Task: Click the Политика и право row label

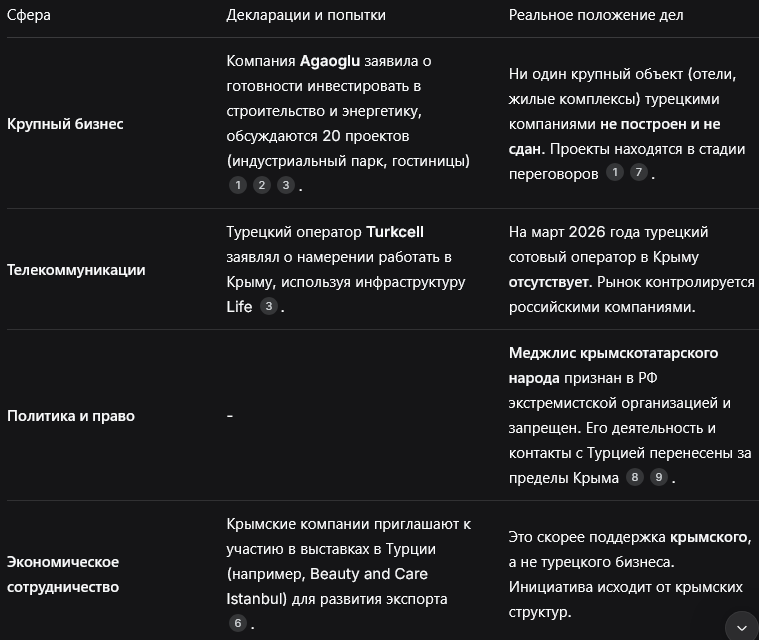Action: [71, 416]
